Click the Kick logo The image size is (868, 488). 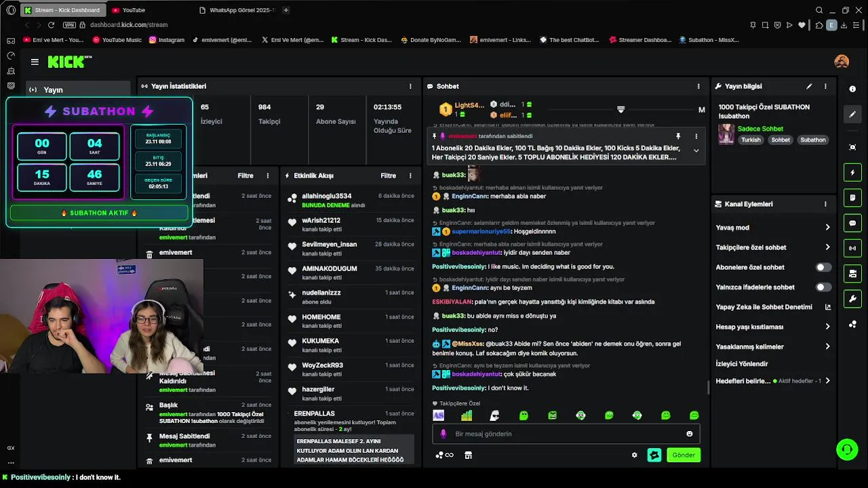point(68,62)
